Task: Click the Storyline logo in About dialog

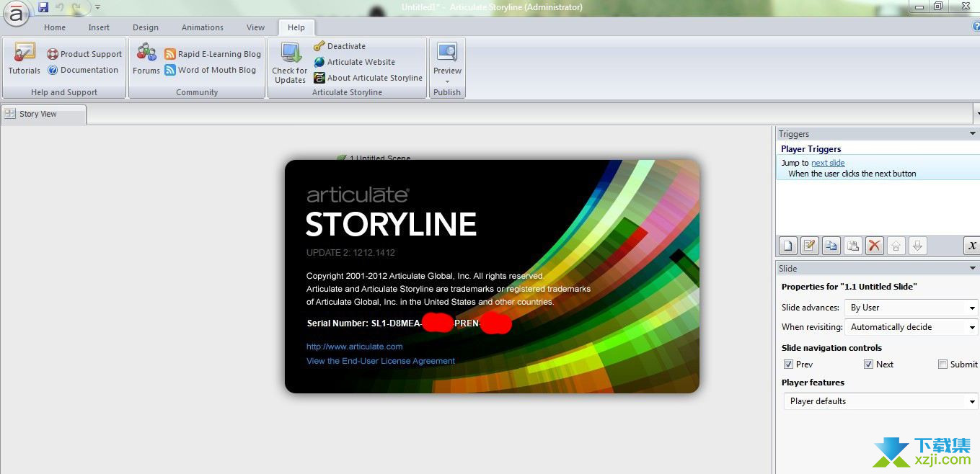Action: point(391,214)
